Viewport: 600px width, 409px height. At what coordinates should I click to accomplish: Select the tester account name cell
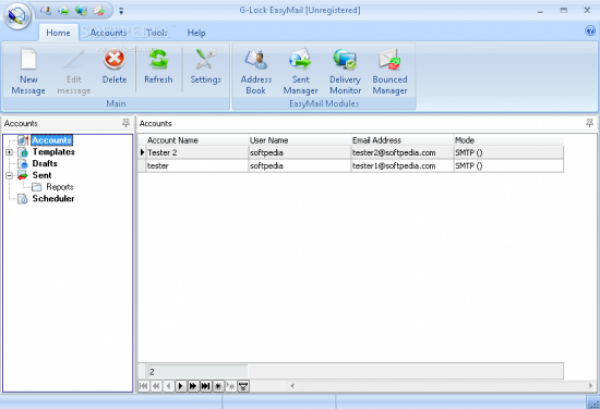pos(197,166)
